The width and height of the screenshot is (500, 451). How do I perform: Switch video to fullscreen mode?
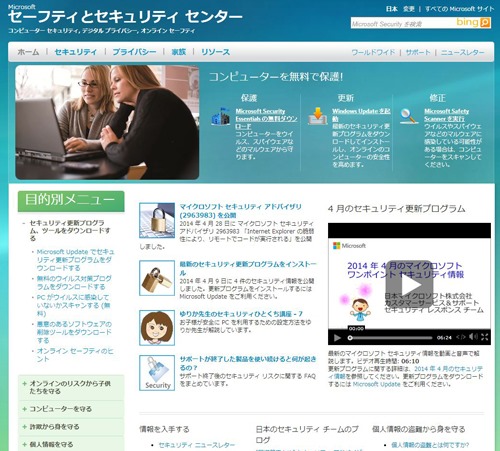click(485, 337)
